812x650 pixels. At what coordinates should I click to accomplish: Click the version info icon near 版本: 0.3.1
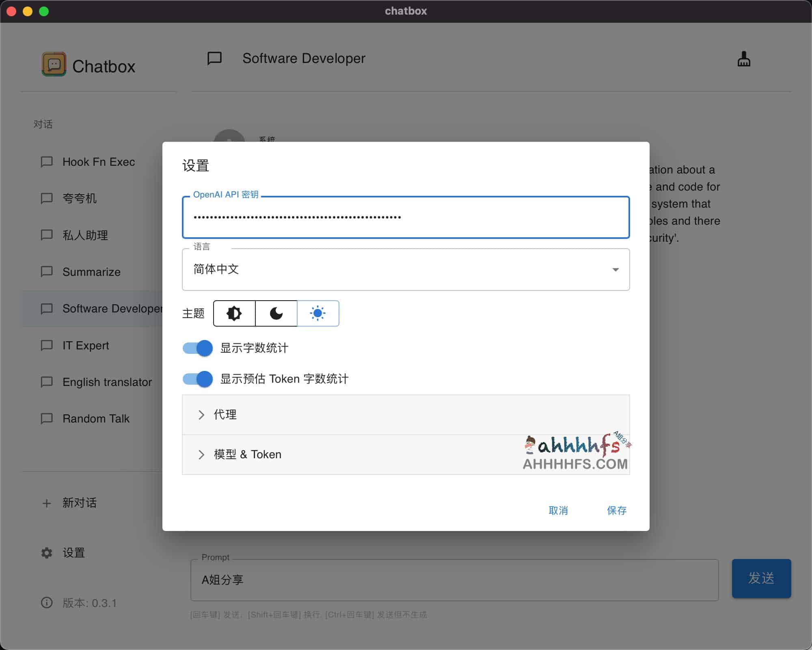[46, 604]
